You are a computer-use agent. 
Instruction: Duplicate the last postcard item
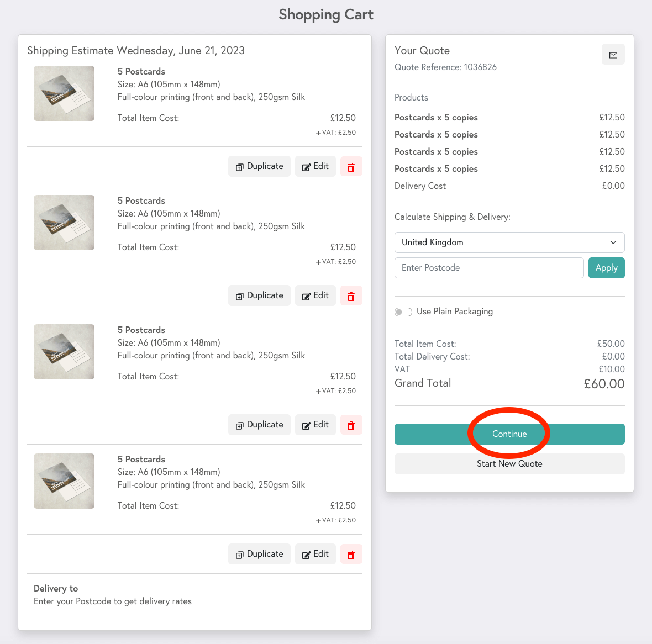click(259, 553)
